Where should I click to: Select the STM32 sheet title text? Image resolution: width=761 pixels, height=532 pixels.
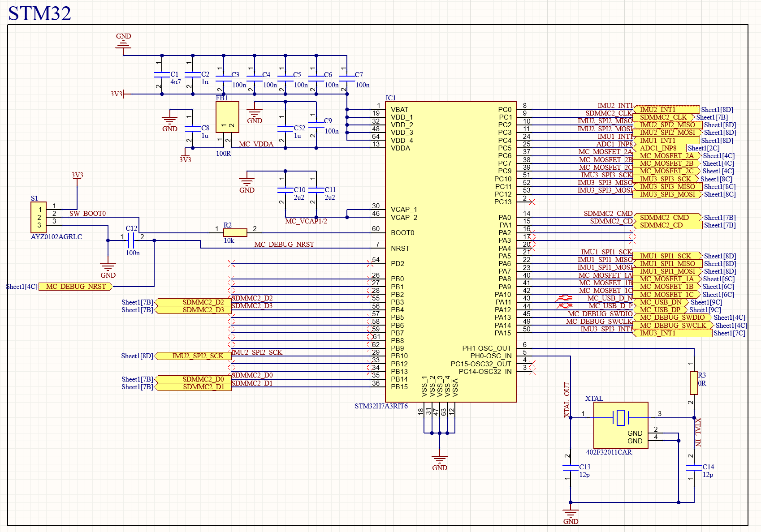pos(39,13)
